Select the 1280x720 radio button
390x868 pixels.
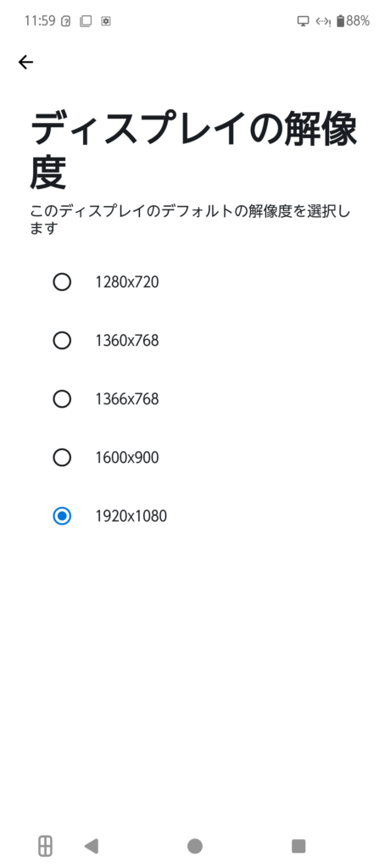click(x=62, y=282)
